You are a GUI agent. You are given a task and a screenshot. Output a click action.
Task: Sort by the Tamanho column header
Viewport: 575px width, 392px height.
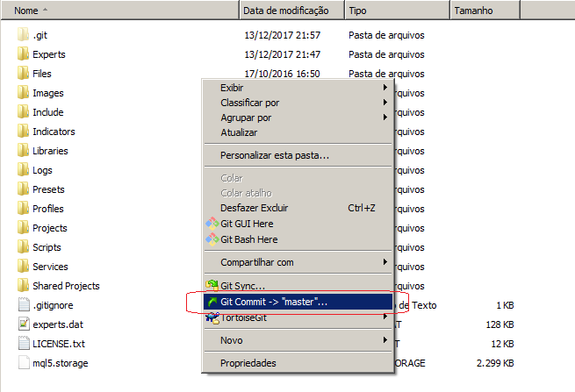[x=485, y=11]
